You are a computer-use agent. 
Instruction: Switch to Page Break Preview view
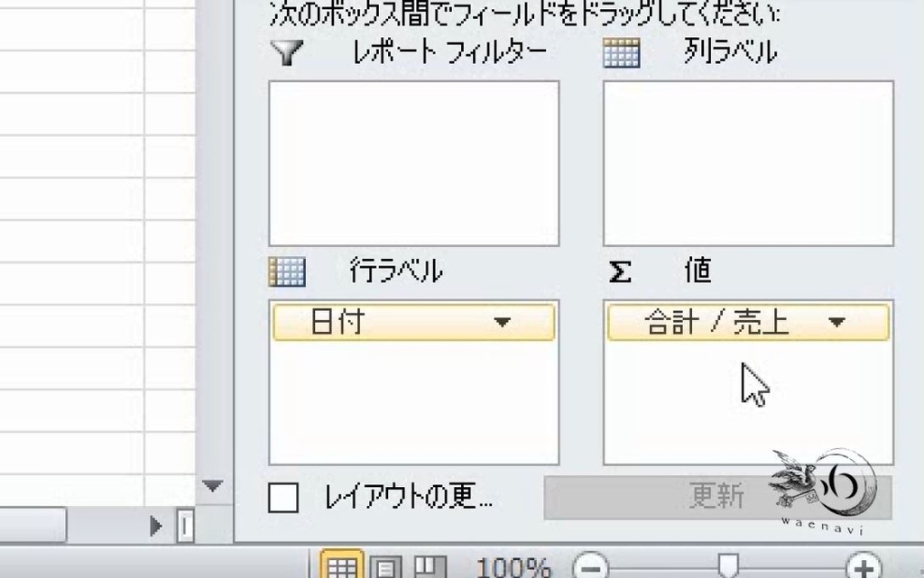click(x=430, y=567)
